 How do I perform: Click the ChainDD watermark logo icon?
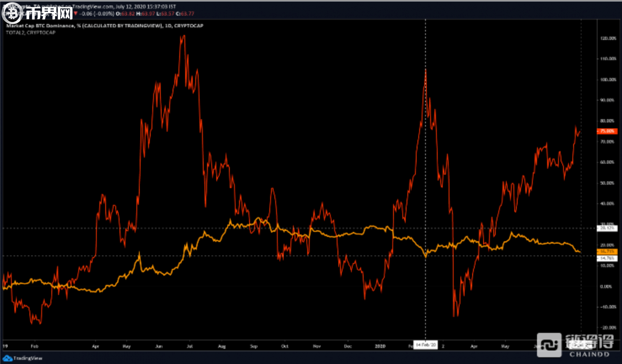click(549, 345)
